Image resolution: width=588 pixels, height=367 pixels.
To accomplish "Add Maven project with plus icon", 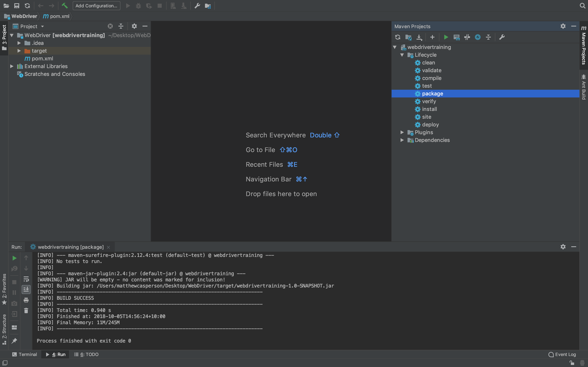I will click(x=432, y=37).
